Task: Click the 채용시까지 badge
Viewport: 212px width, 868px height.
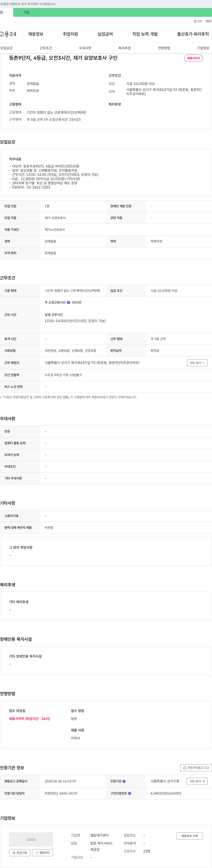Action: coord(193,58)
